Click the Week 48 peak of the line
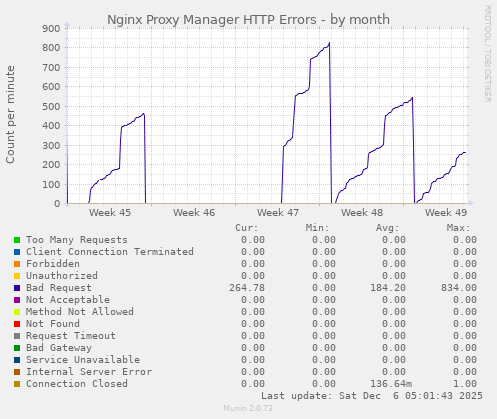 pyautogui.click(x=412, y=98)
